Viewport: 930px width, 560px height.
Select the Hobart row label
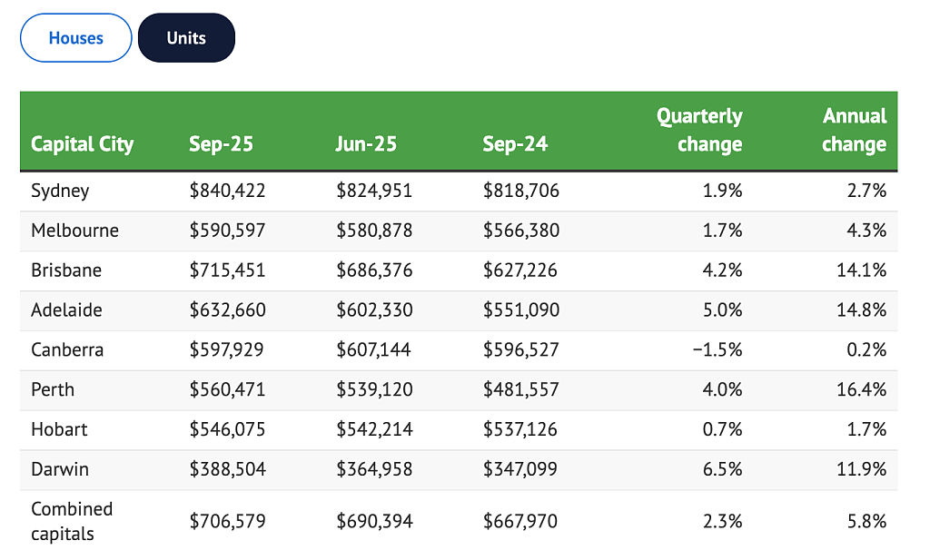click(59, 429)
